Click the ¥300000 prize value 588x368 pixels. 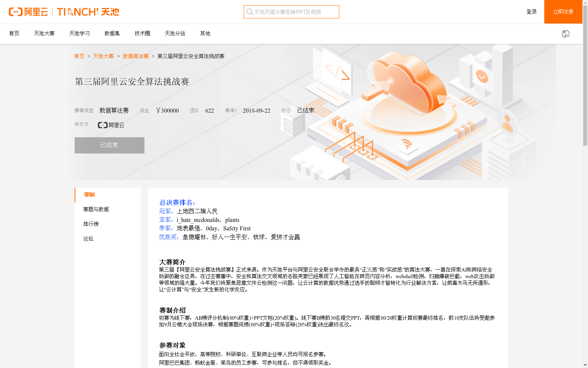[x=167, y=111]
